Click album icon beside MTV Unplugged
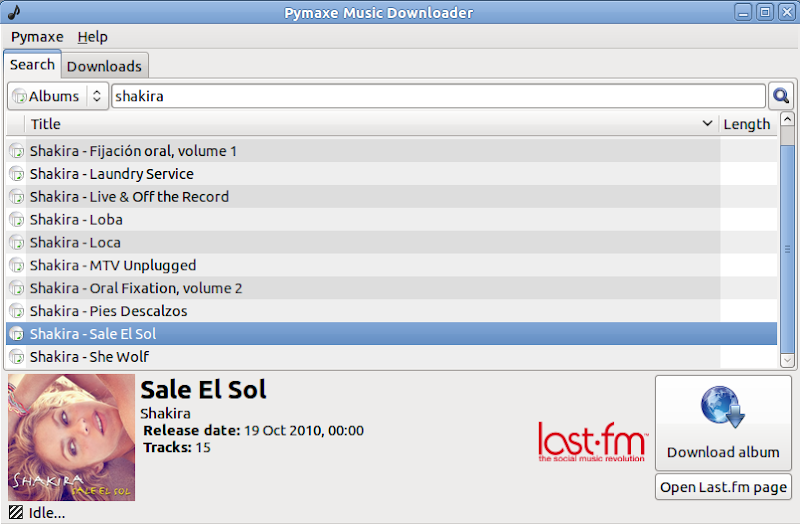The width and height of the screenshot is (800, 524). [17, 265]
